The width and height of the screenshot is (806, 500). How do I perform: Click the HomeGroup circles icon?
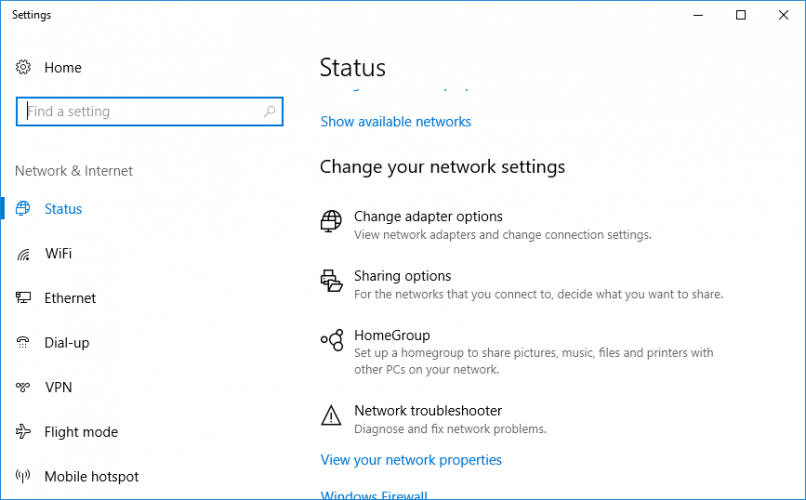point(332,340)
